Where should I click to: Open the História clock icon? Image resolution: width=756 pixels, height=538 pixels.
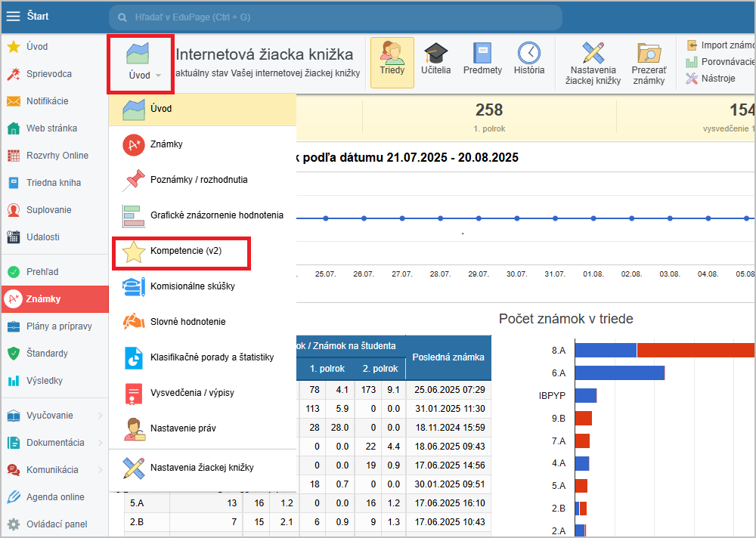529,54
